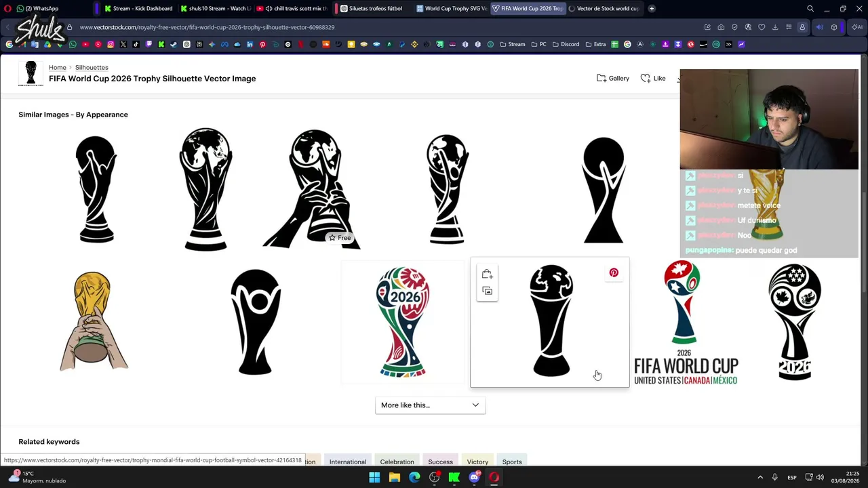Click the volume icon in system tray
This screenshot has width=868, height=488.
coord(820,477)
